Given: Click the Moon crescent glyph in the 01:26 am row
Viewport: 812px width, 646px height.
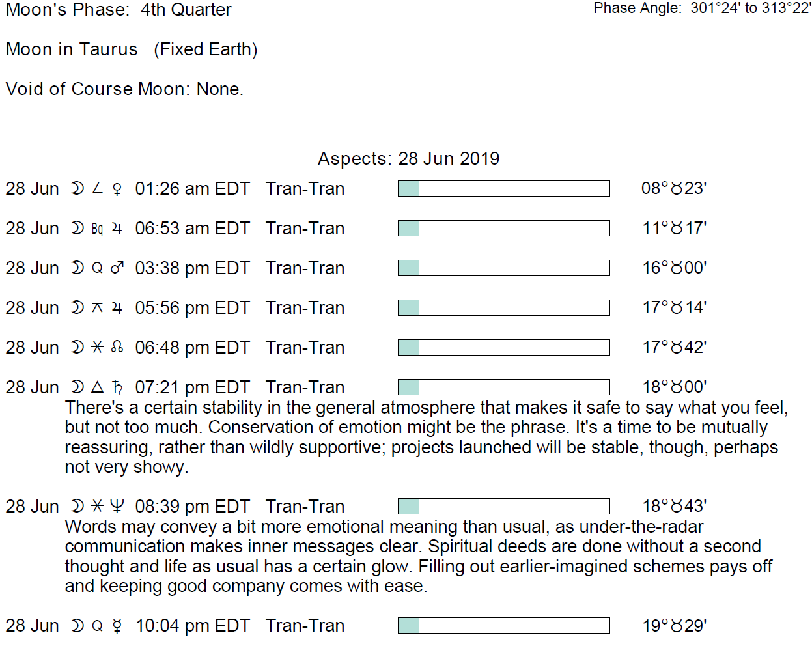Looking at the screenshot, I should pyautogui.click(x=77, y=189).
